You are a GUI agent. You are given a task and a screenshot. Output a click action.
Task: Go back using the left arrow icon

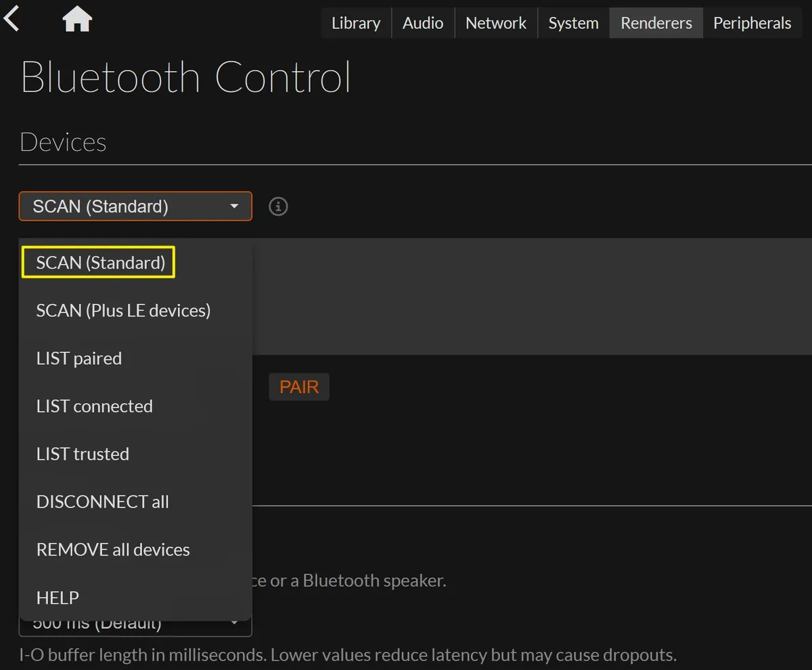(12, 18)
